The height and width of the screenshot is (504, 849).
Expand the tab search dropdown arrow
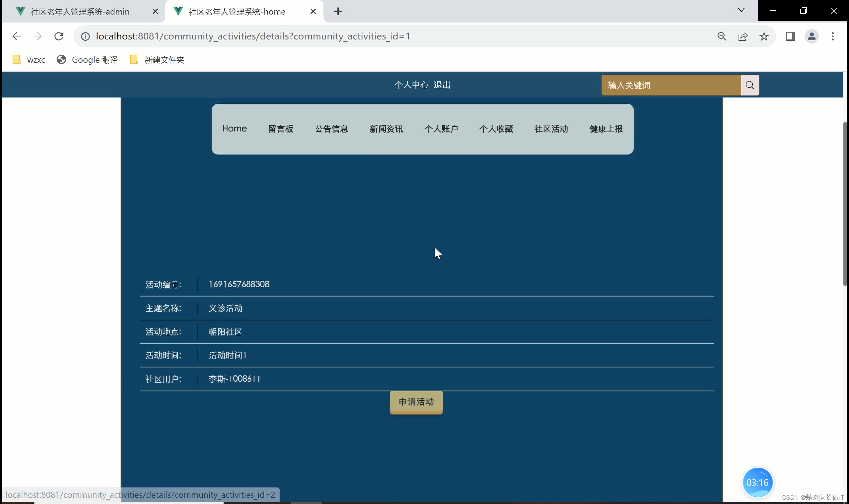click(741, 10)
